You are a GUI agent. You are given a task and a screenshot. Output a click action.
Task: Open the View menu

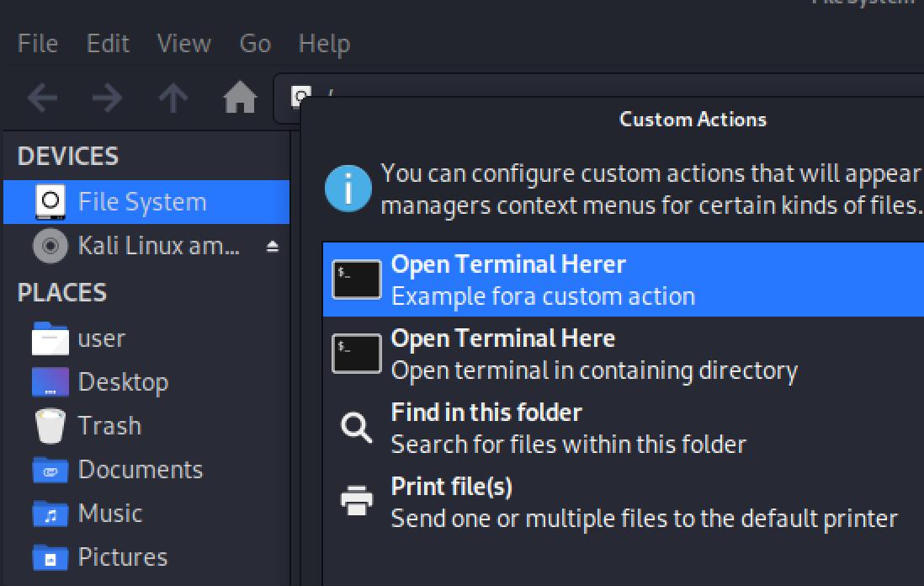pos(183,43)
